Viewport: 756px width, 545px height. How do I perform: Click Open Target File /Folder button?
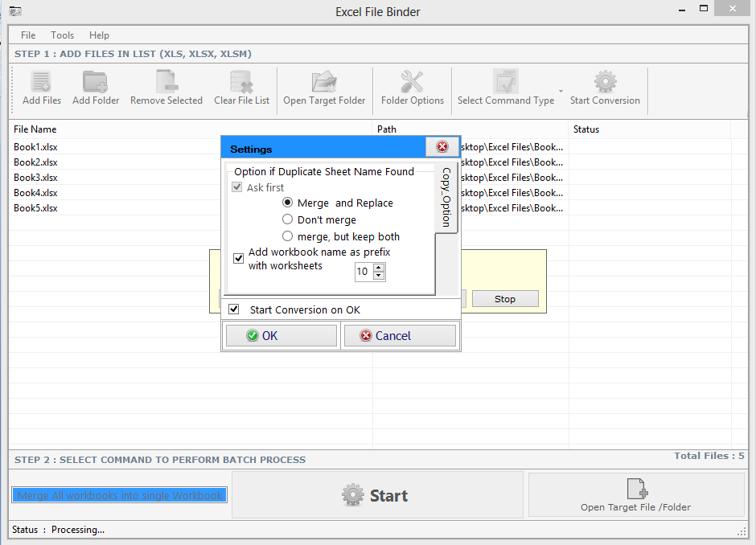(636, 495)
